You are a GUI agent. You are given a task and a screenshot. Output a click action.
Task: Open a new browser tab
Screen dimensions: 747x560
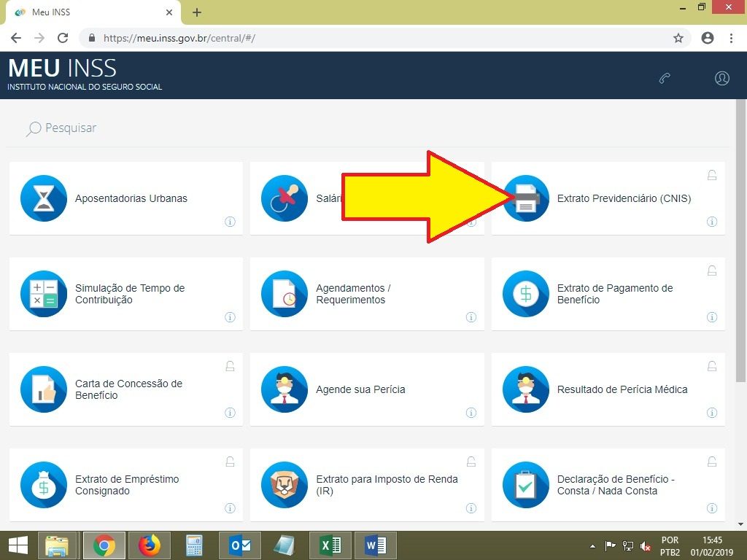pos(197,12)
